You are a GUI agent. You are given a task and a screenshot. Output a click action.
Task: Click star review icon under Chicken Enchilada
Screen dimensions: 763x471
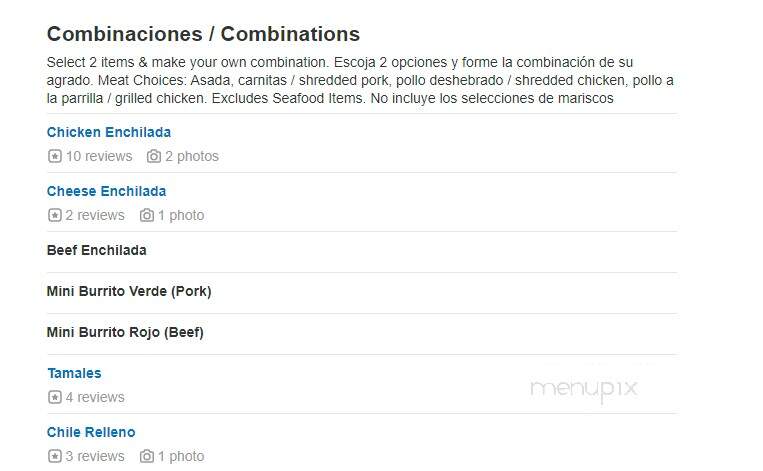click(x=55, y=156)
